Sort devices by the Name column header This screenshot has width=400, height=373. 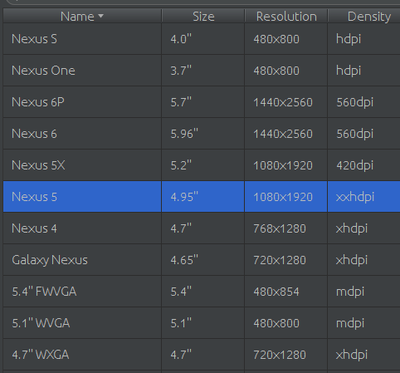point(82,16)
